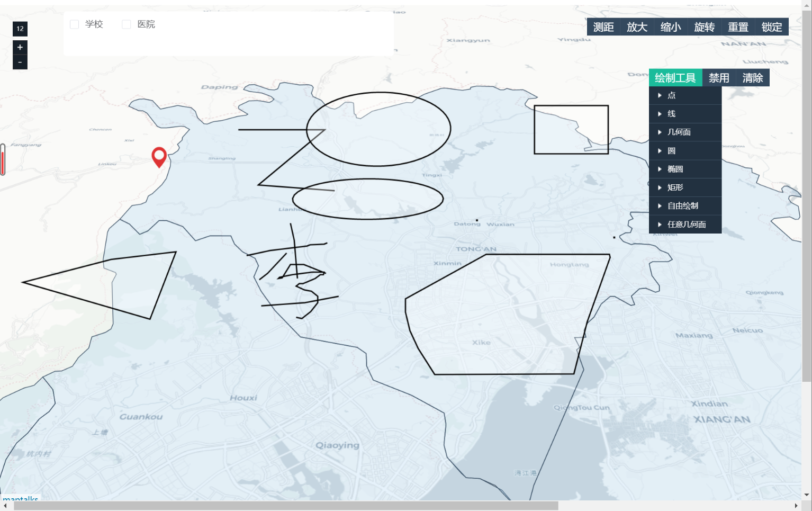Click the Wuxian map label

point(500,225)
